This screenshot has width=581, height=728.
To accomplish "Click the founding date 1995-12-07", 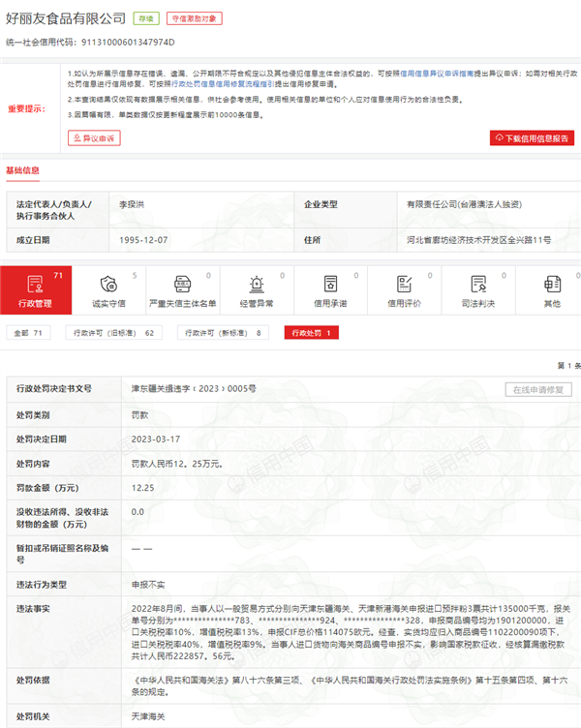I will point(143,240).
